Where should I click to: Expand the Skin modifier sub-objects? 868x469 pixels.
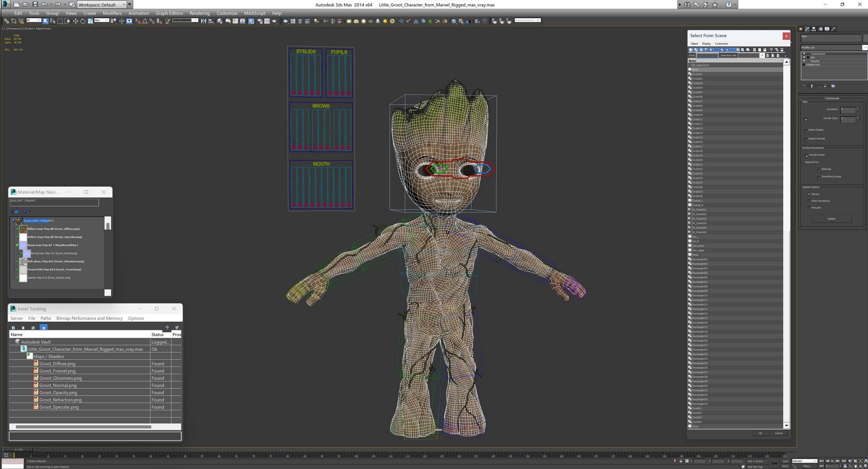808,57
